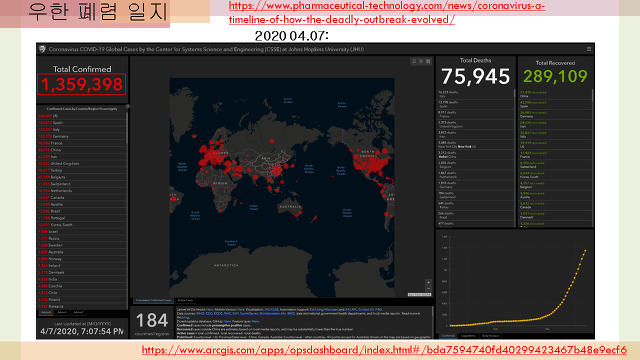Select the Iran row in confirmed cases list

(x=82, y=157)
